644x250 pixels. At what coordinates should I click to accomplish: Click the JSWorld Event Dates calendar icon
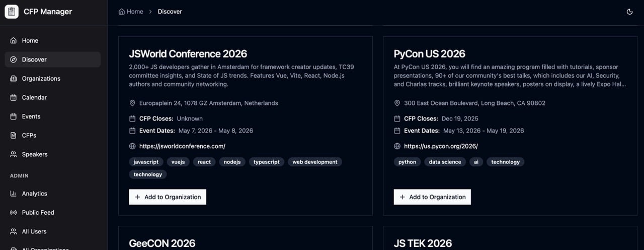point(132,131)
